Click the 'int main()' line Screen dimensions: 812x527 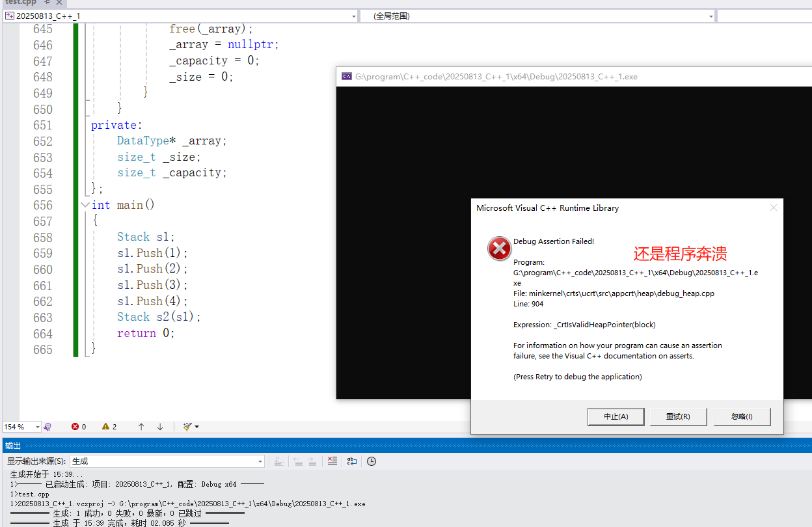pos(123,205)
